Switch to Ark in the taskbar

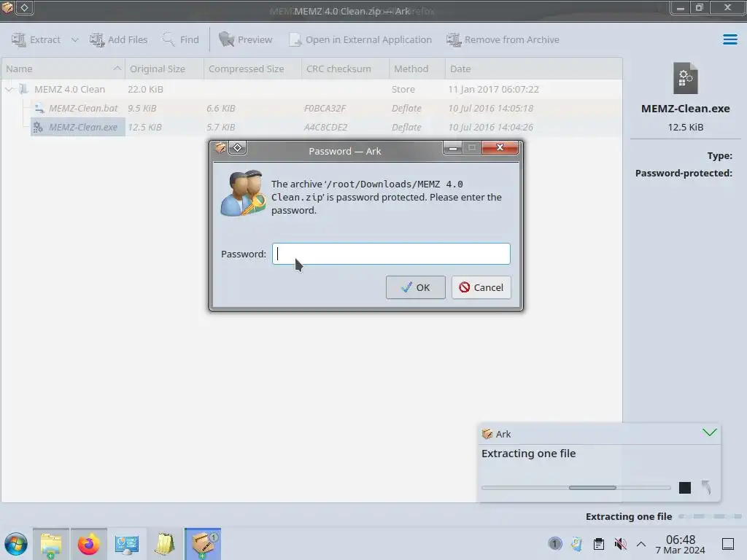(x=203, y=544)
